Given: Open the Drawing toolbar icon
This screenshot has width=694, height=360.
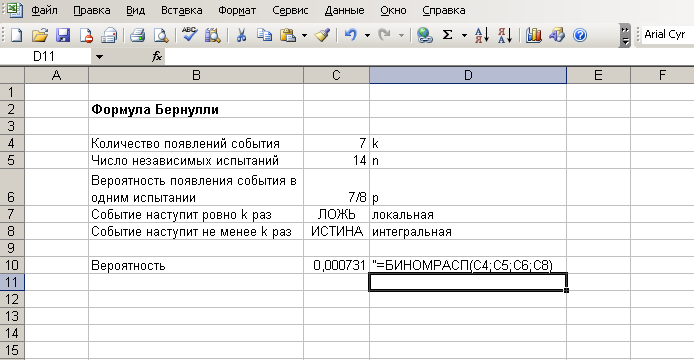Looking at the screenshot, I should coord(557,35).
